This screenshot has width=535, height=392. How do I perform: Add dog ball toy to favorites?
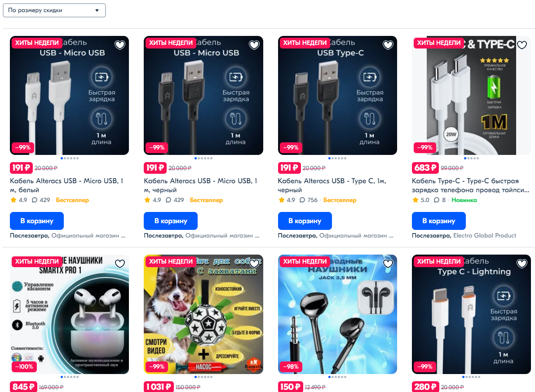pyautogui.click(x=254, y=264)
